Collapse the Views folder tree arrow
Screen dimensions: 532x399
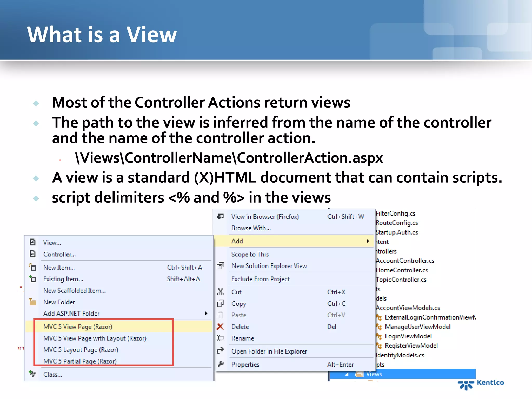[347, 374]
